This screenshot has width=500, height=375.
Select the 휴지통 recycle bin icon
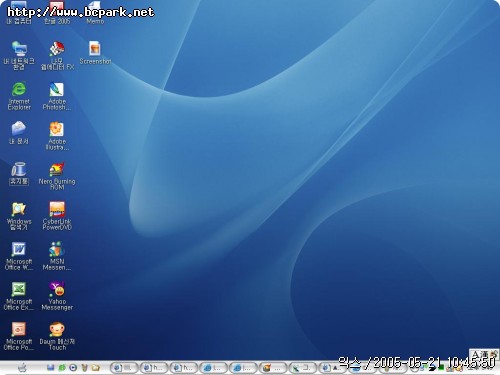click(x=19, y=173)
